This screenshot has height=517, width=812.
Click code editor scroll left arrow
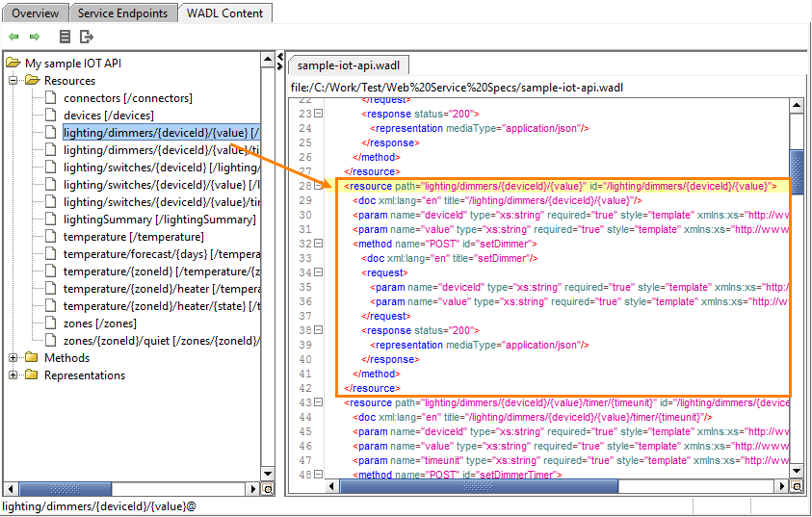332,486
